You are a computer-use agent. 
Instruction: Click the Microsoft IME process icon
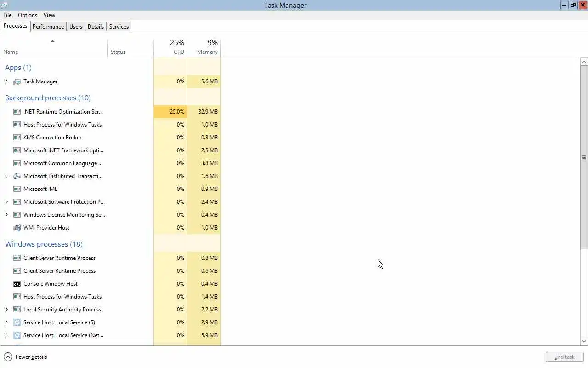click(17, 189)
